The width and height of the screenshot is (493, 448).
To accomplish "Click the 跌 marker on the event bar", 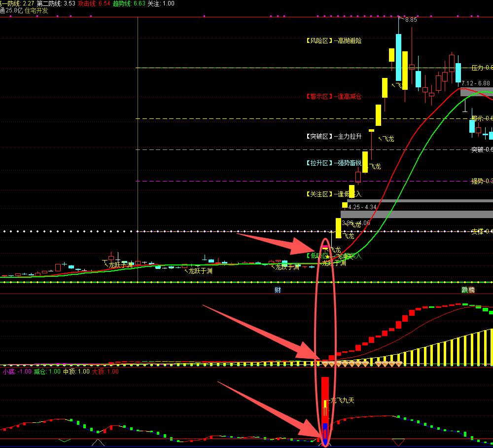I will 465,290.
